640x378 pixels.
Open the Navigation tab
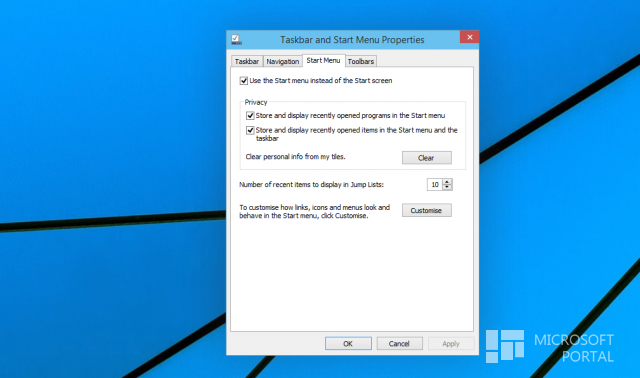click(x=282, y=61)
